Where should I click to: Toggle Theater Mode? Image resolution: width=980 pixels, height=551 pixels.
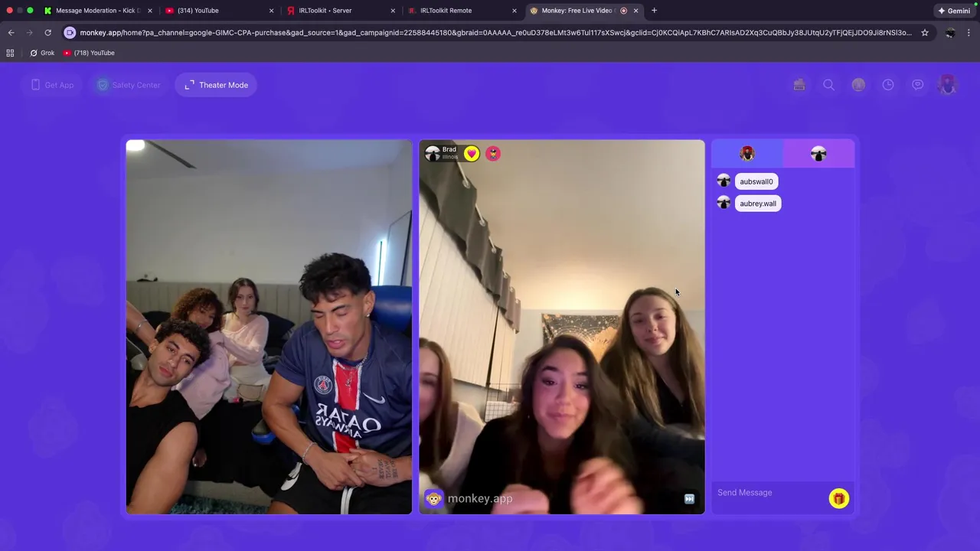click(x=216, y=85)
